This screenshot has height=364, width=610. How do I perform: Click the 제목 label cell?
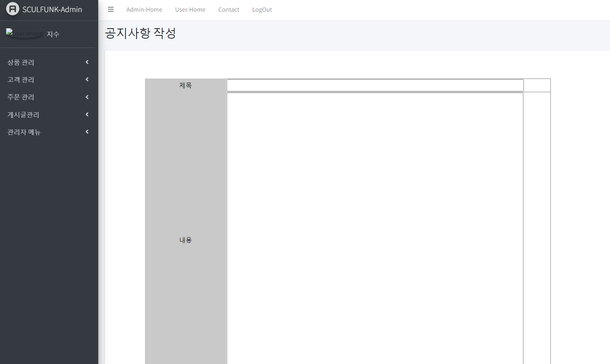186,85
